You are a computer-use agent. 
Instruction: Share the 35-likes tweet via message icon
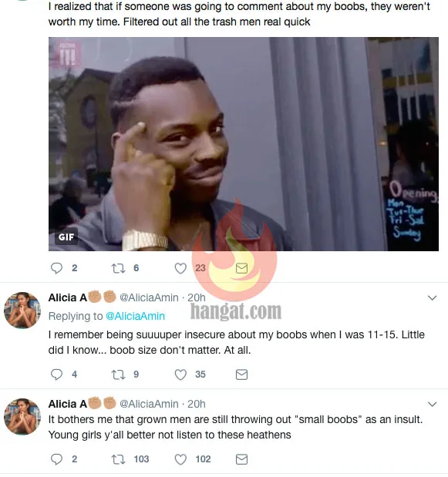coord(241,375)
